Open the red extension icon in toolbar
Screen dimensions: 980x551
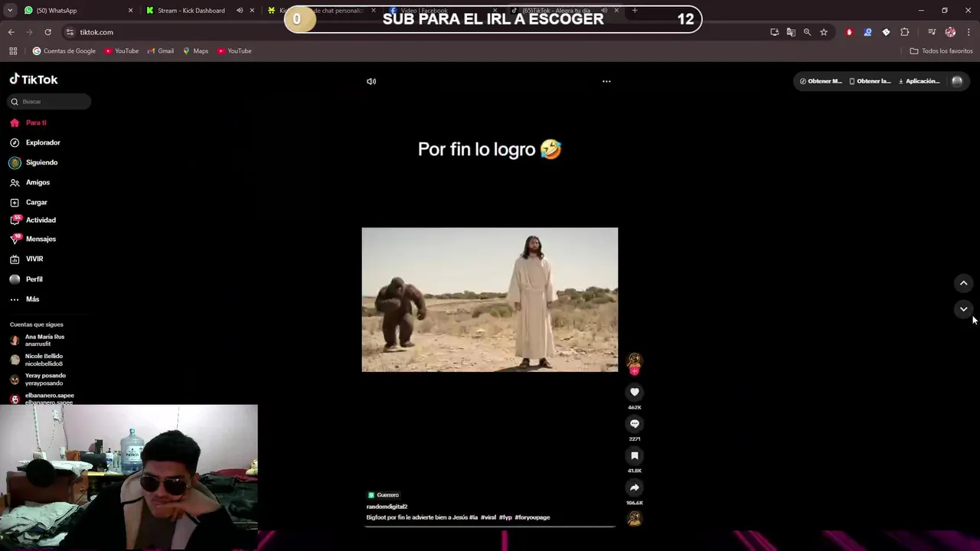[x=849, y=32]
